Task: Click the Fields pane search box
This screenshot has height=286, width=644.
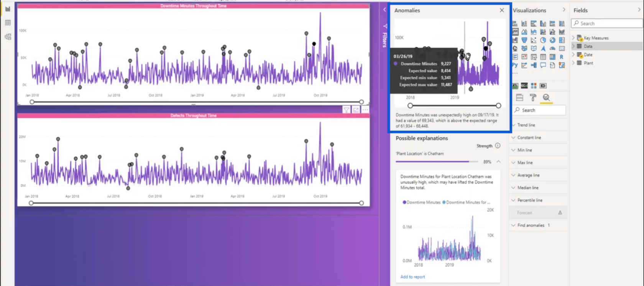Action: [x=607, y=23]
